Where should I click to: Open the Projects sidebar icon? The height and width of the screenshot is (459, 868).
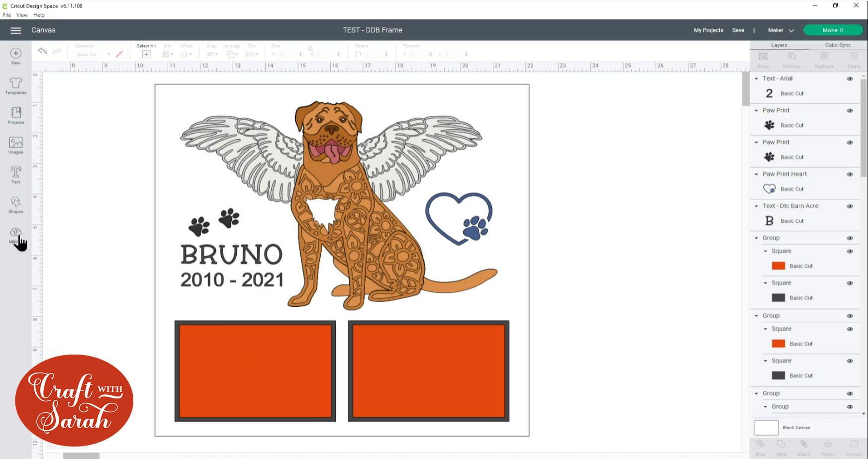pyautogui.click(x=16, y=115)
